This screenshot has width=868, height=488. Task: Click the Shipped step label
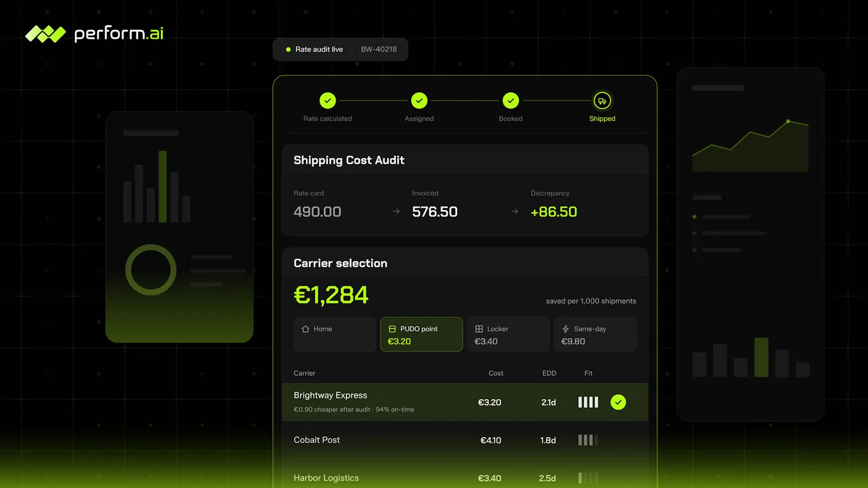602,119
